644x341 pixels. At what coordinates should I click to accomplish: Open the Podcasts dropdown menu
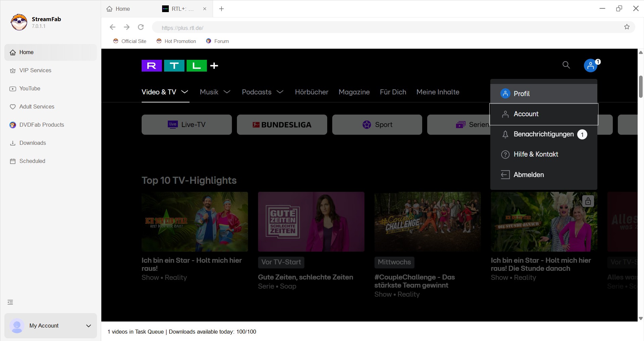(262, 92)
